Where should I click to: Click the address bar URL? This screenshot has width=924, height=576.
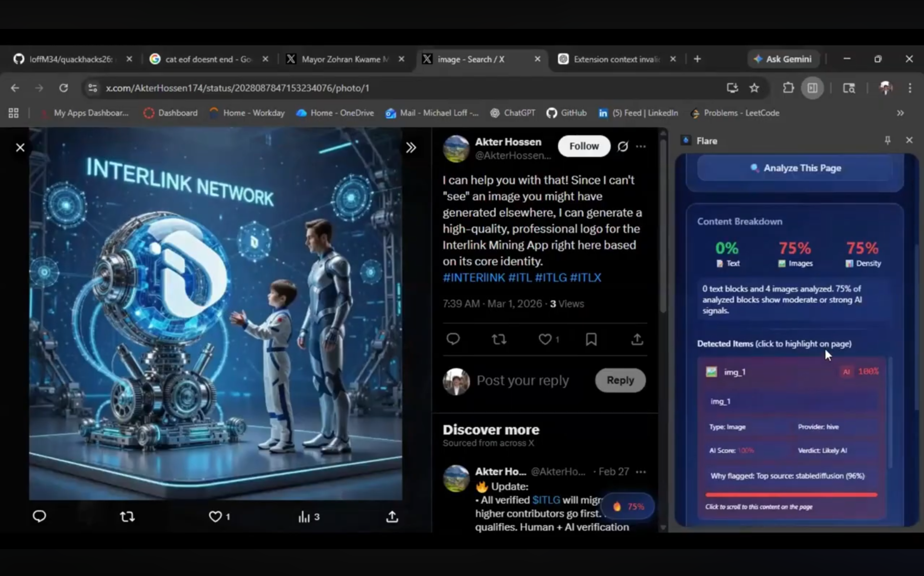238,88
